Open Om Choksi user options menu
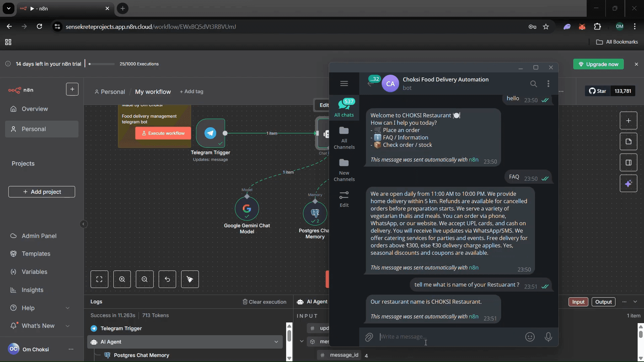This screenshot has height=362, width=644. (x=71, y=349)
